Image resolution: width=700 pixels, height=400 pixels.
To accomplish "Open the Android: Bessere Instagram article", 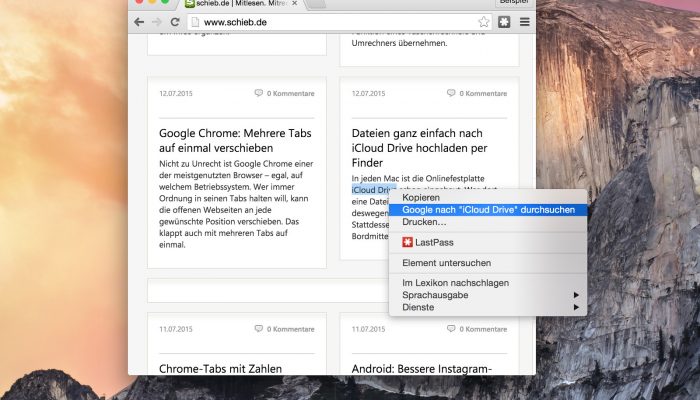I will (422, 369).
